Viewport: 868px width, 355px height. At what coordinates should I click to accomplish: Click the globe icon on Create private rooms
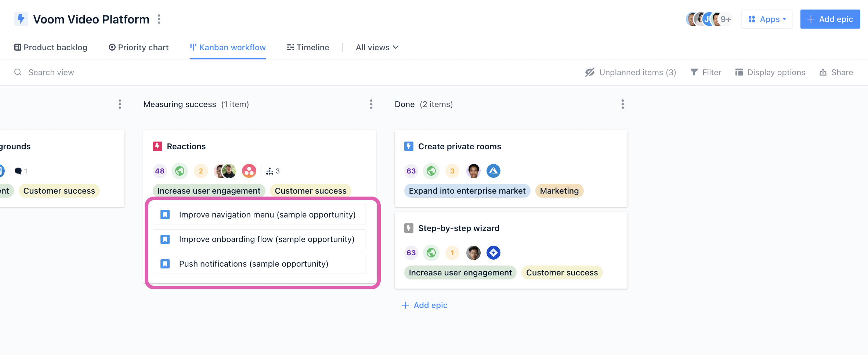point(431,171)
